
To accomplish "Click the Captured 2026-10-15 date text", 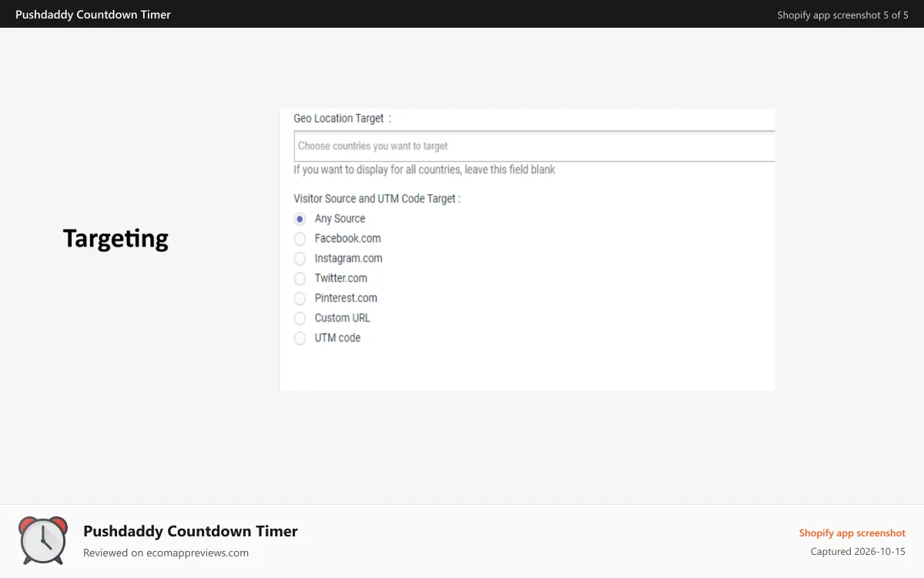I will click(x=858, y=552).
